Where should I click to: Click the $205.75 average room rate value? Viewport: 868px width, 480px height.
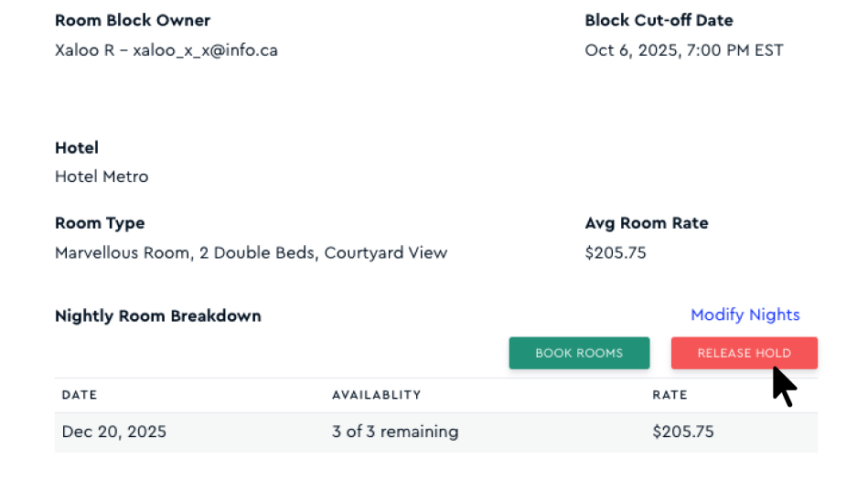[615, 252]
